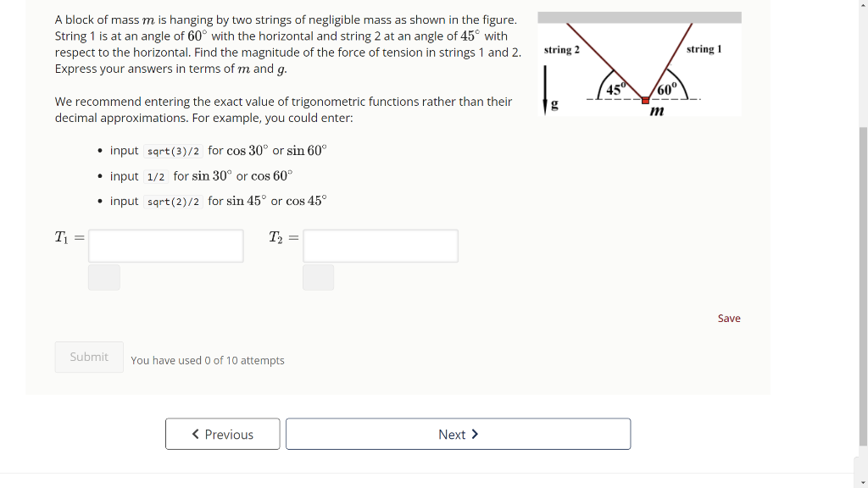The height and width of the screenshot is (488, 868).
Task: Click the feedback box below T2 field
Action: [318, 277]
